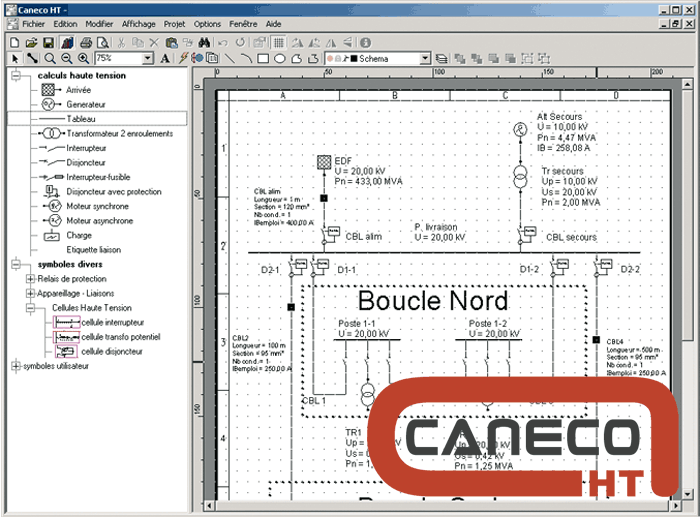Select the rectangle drawing tool
The image size is (700, 517).
[263, 58]
